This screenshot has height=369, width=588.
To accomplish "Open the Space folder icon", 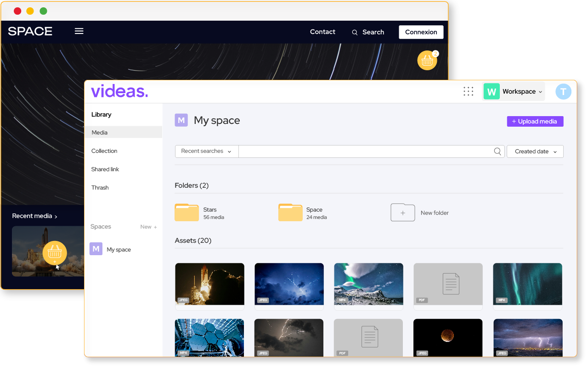I will click(x=290, y=212).
